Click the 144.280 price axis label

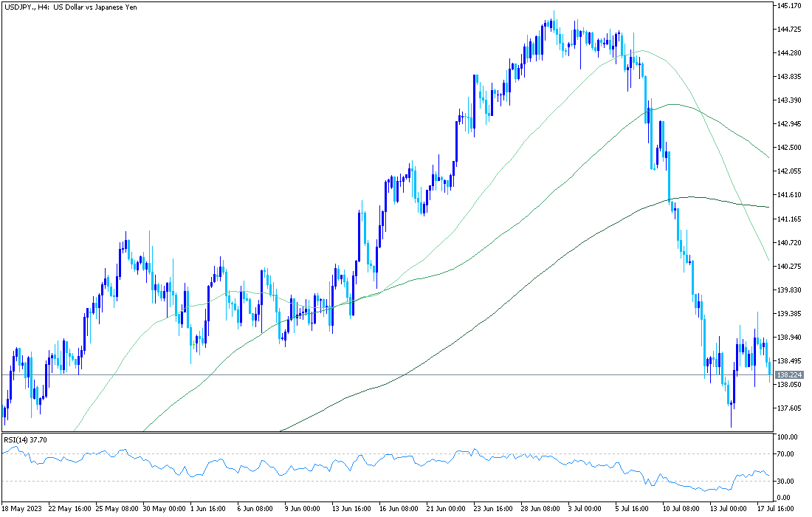pos(790,53)
